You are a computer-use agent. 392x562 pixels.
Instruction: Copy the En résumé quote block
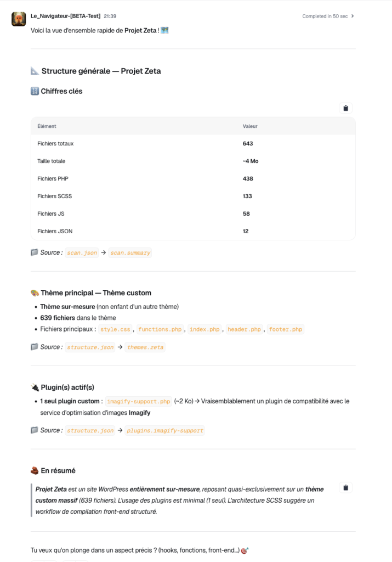pos(345,487)
